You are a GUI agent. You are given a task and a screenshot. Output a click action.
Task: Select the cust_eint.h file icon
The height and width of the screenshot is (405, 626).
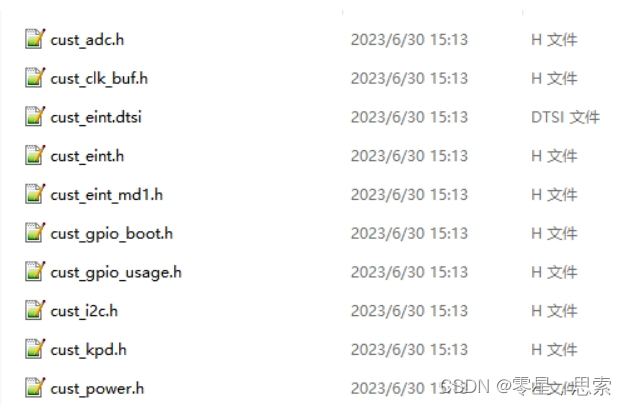pyautogui.click(x=35, y=155)
